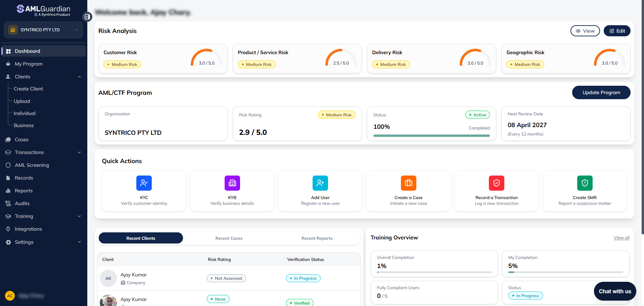Image resolution: width=644 pixels, height=306 pixels.
Task: Click the Verified status badge
Action: point(300,303)
